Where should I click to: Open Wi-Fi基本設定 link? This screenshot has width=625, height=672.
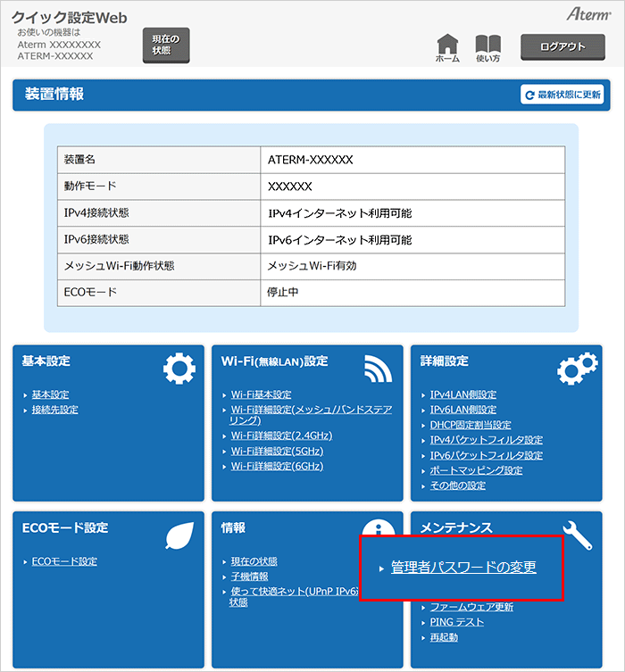coord(261,394)
